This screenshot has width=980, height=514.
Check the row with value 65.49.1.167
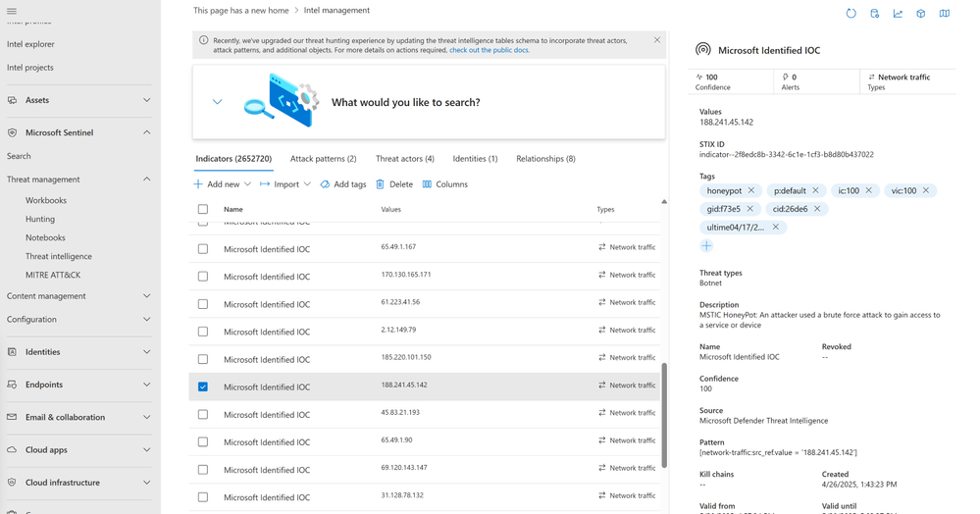[203, 249]
